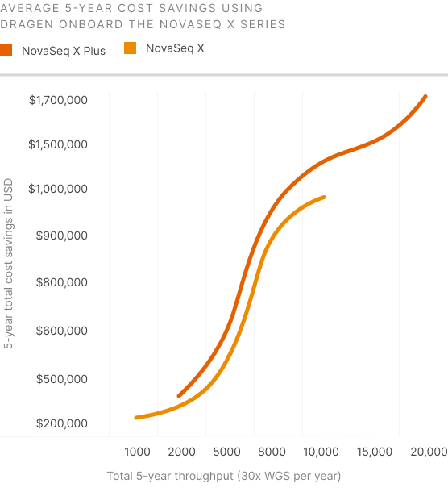Click the Total 5-year throughput axis title

pyautogui.click(x=224, y=476)
